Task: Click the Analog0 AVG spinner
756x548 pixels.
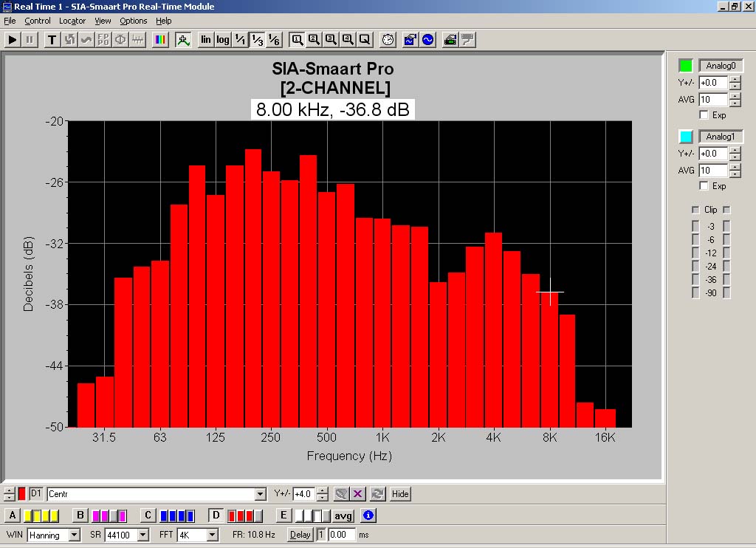Action: click(x=735, y=100)
